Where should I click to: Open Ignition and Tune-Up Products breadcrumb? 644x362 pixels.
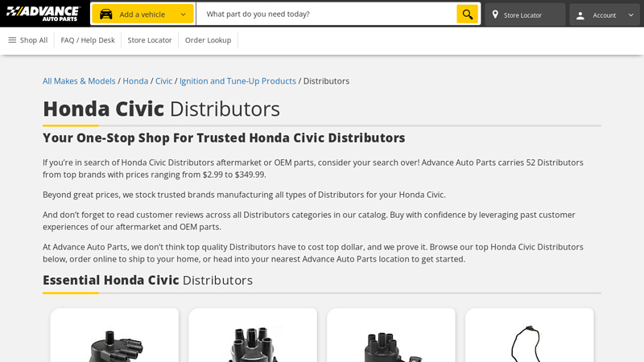[x=237, y=81]
